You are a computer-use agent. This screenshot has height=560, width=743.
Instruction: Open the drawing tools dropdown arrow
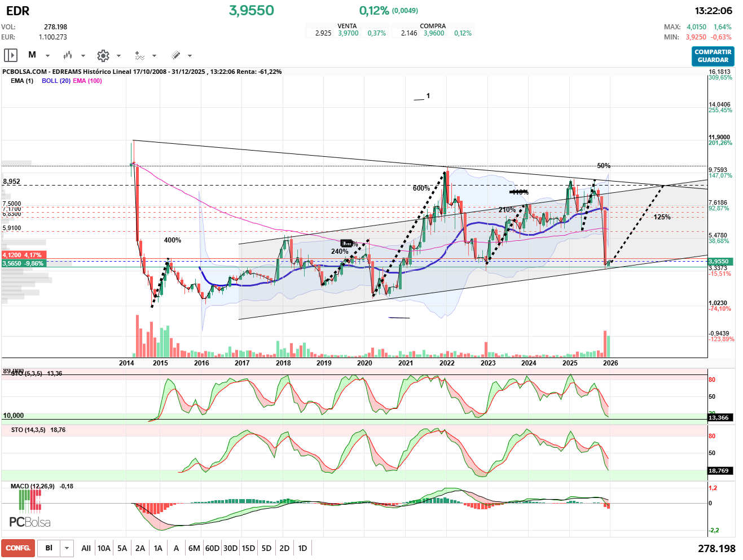(190, 56)
